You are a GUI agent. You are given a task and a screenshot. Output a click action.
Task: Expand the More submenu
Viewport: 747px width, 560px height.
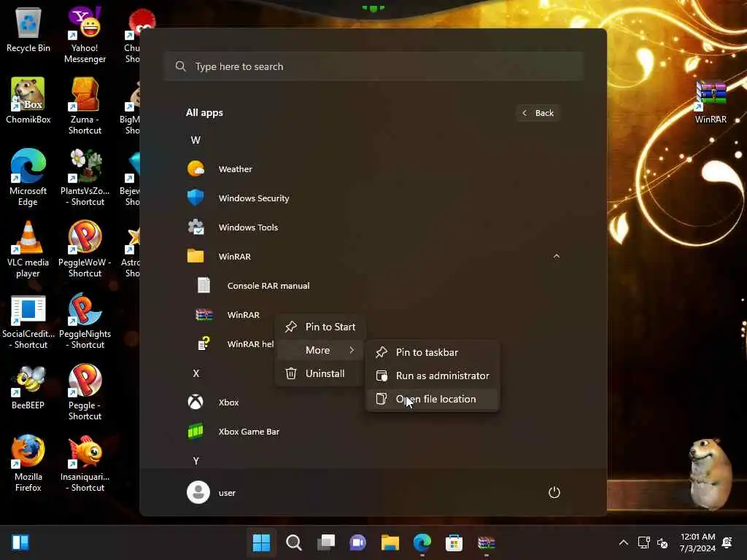point(320,350)
